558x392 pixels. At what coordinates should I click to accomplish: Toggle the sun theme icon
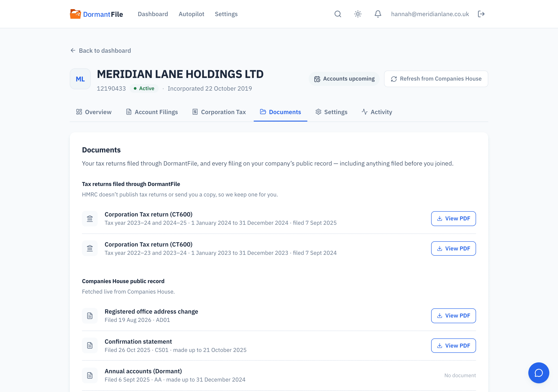pyautogui.click(x=358, y=14)
